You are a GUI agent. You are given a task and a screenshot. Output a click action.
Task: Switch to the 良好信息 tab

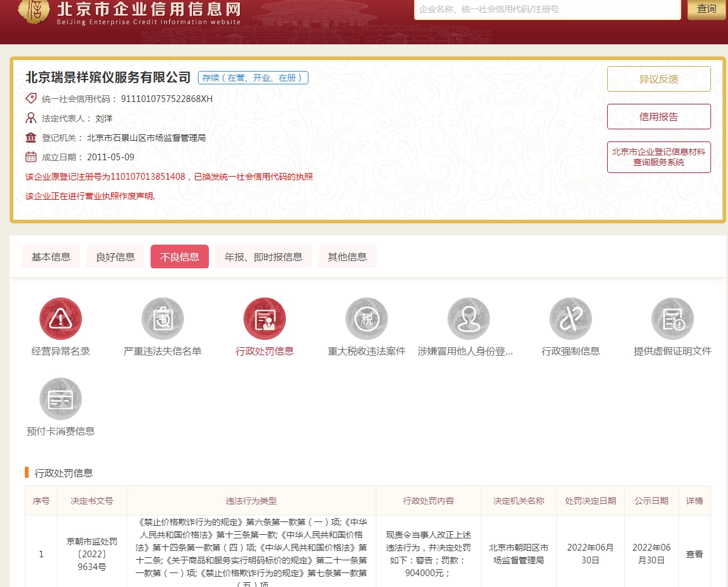[x=115, y=256]
